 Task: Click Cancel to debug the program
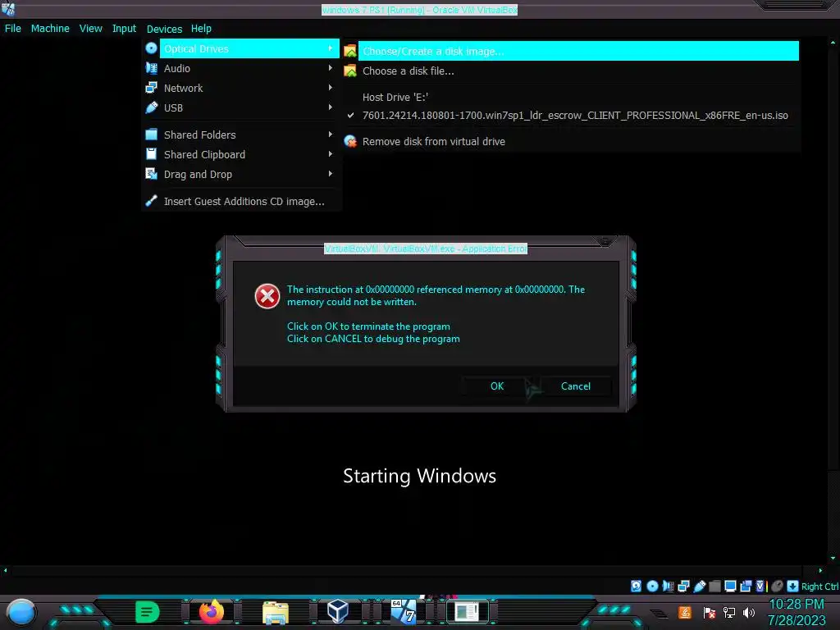pyautogui.click(x=575, y=386)
